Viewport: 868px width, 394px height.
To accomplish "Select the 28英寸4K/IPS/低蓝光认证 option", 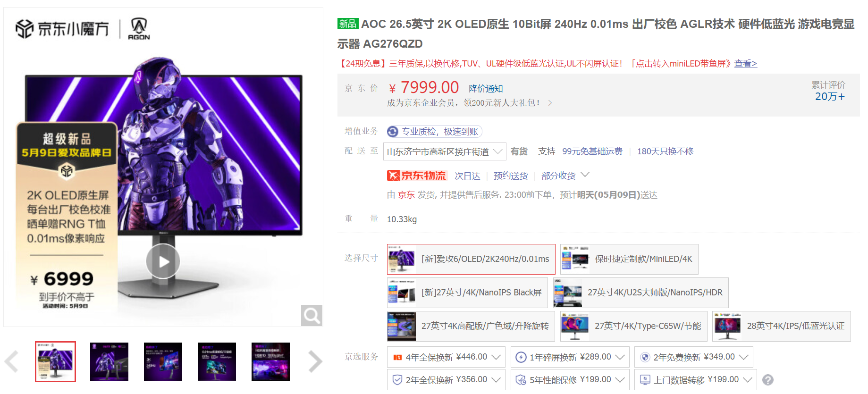I will 782,326.
